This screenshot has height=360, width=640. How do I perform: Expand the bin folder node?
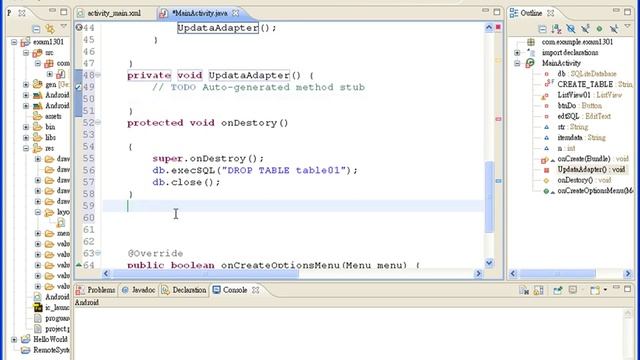click(26, 127)
